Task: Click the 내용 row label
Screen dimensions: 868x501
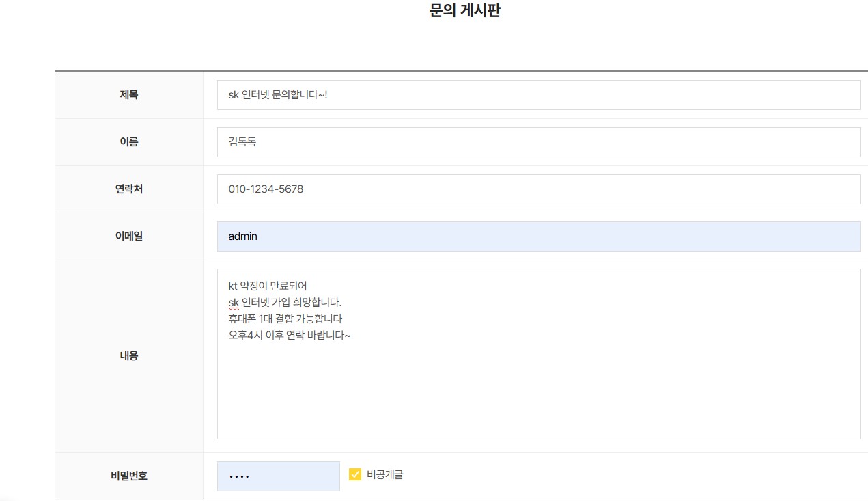Action: 129,355
